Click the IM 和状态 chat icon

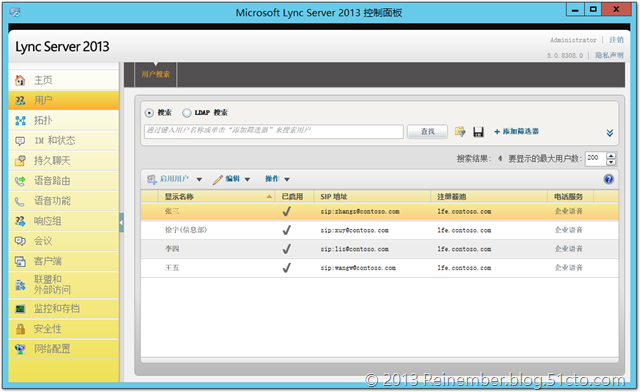[x=20, y=141]
